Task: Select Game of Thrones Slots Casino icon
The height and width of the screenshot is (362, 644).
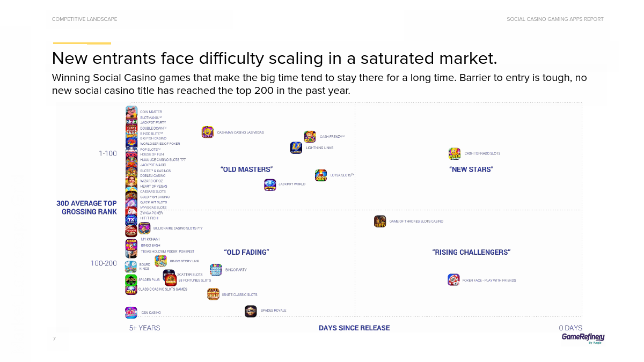Action: click(380, 221)
